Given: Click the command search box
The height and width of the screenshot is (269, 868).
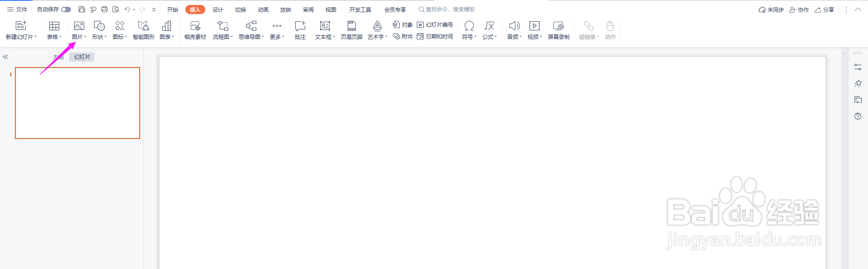Looking at the screenshot, I should coord(447,10).
